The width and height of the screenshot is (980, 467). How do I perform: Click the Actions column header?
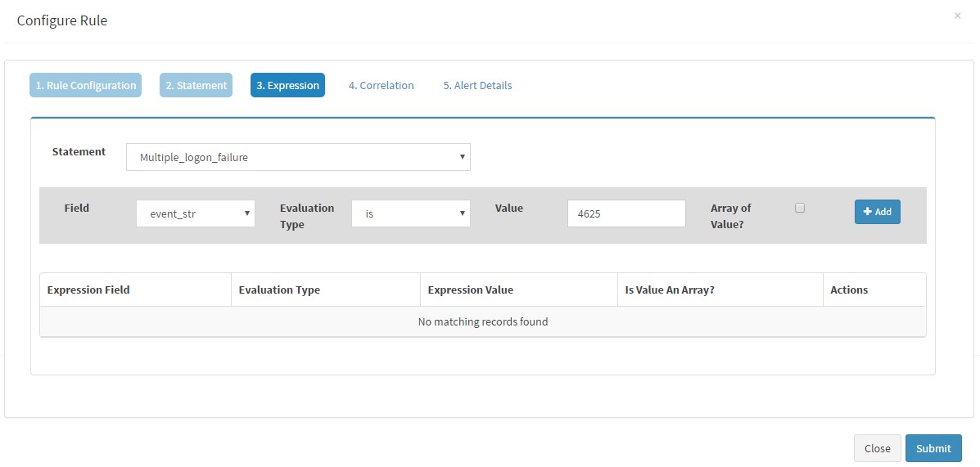click(x=874, y=290)
